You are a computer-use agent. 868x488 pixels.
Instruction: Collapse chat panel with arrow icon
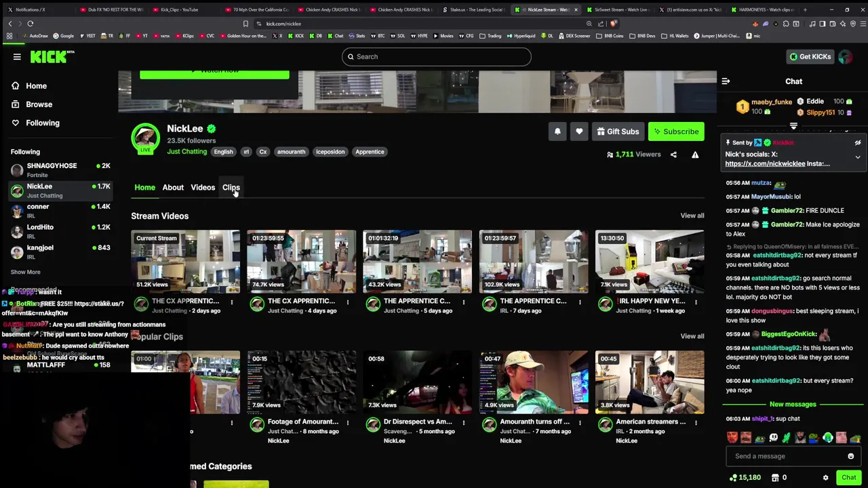pyautogui.click(x=726, y=81)
